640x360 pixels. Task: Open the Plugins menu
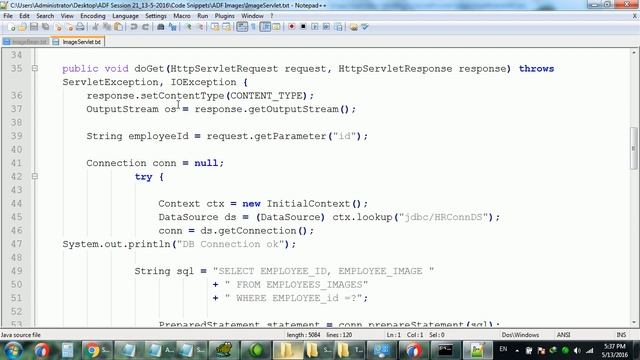click(224, 16)
